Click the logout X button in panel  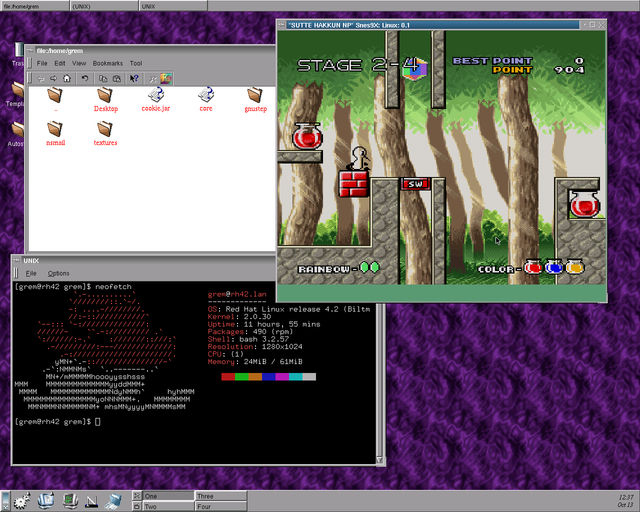137,496
